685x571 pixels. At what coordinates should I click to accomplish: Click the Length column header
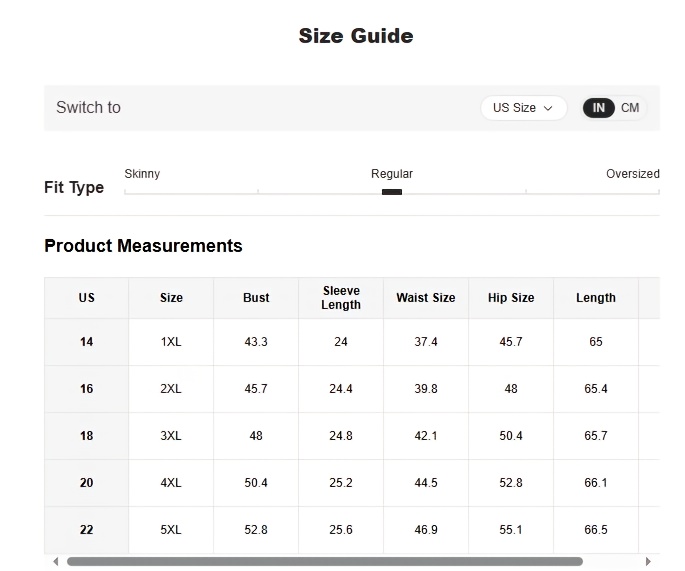click(596, 298)
